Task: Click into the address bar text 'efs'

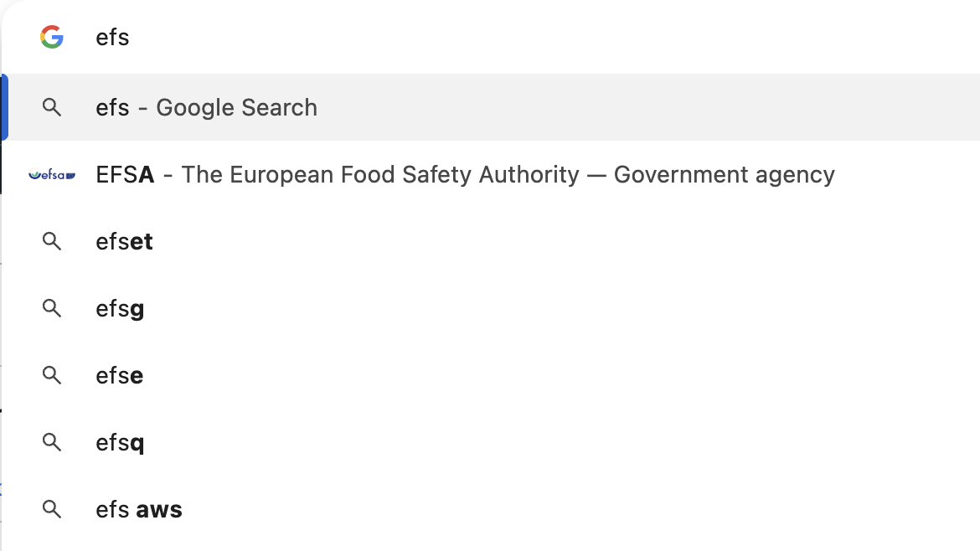Action: [112, 38]
